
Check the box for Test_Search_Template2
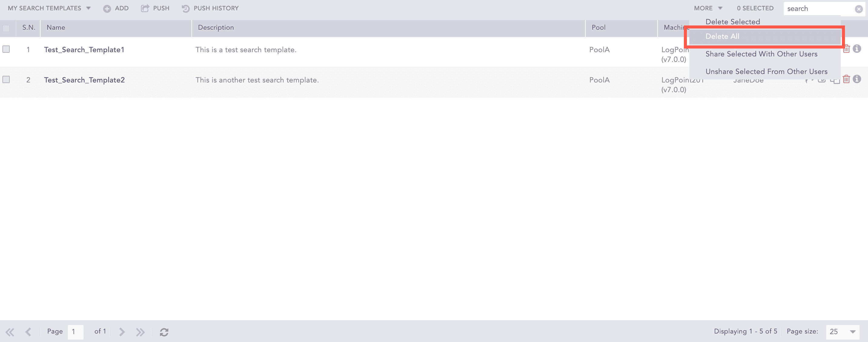pyautogui.click(x=6, y=80)
